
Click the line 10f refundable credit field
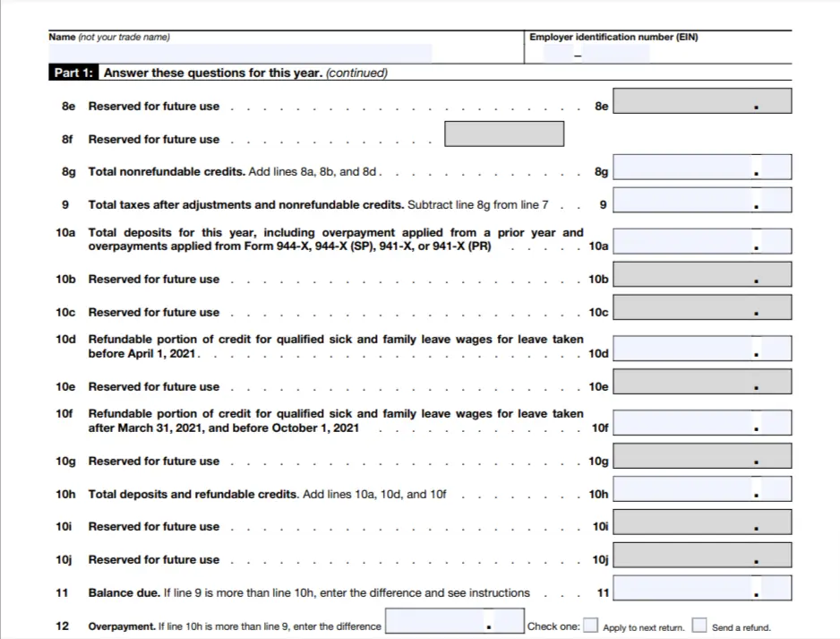(702, 422)
